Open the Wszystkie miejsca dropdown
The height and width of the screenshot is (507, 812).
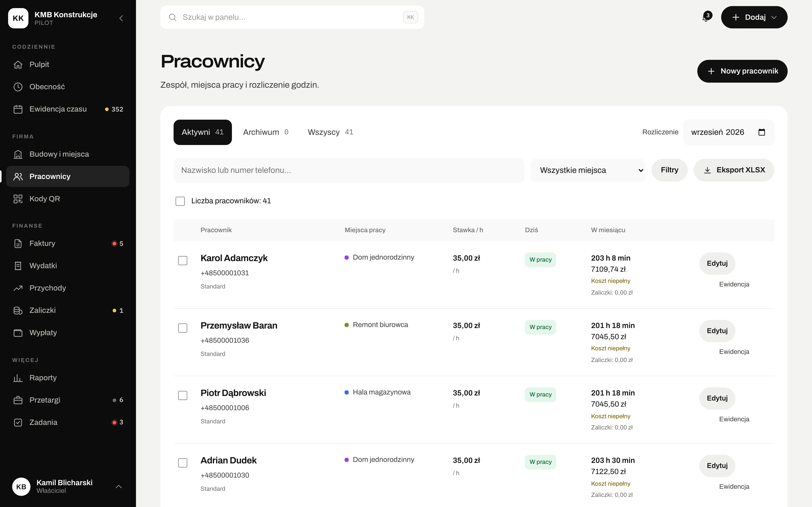pyautogui.click(x=588, y=170)
